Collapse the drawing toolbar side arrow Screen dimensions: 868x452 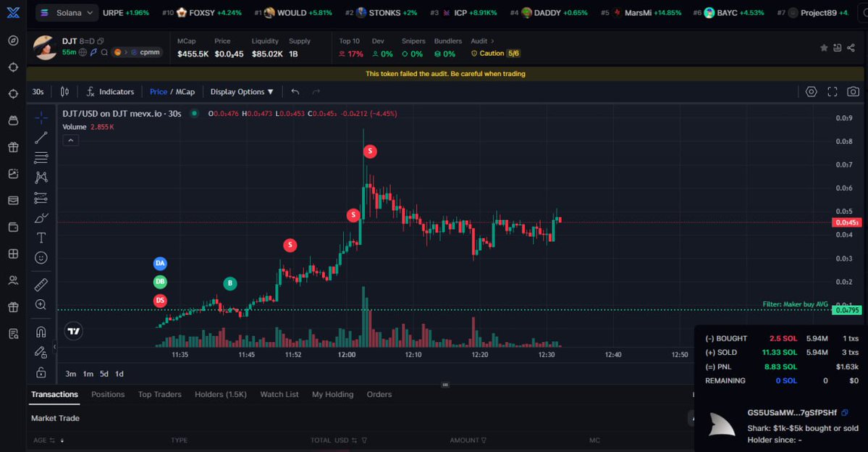[54, 347]
